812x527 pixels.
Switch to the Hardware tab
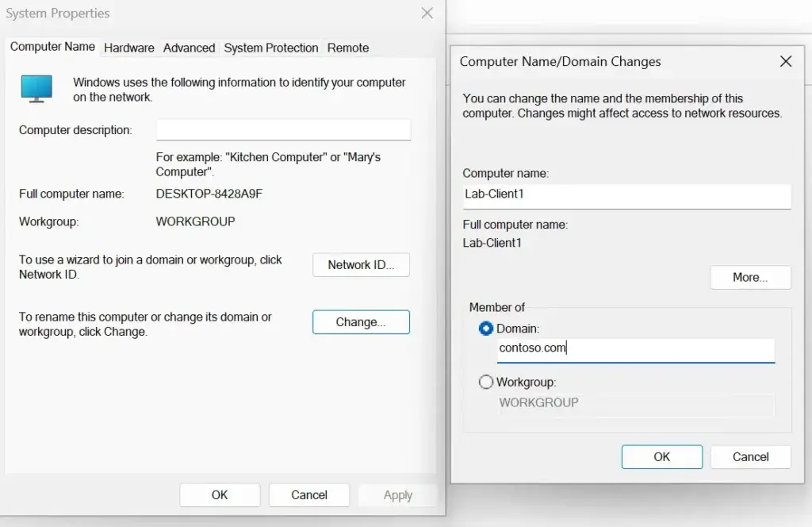tap(129, 48)
